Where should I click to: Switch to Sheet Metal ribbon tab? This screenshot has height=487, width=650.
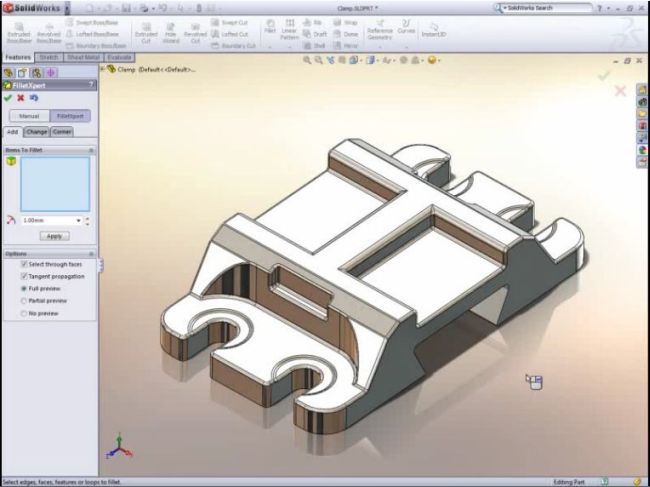coord(83,57)
